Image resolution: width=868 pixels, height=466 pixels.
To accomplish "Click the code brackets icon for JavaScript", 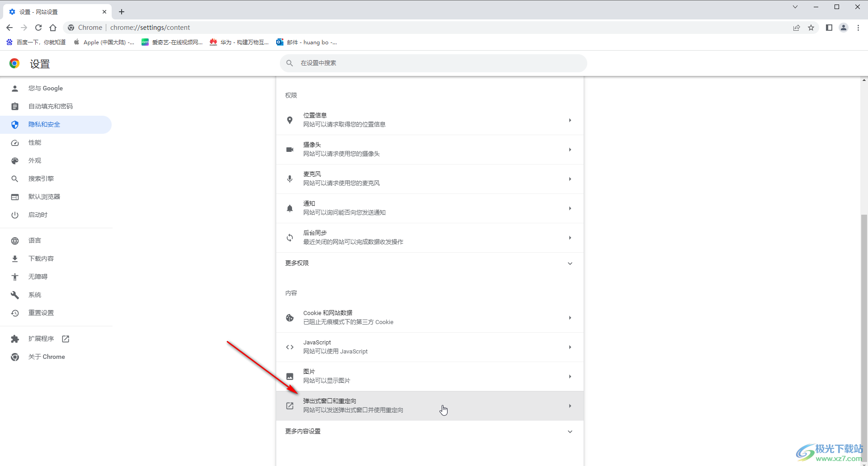I will [290, 347].
